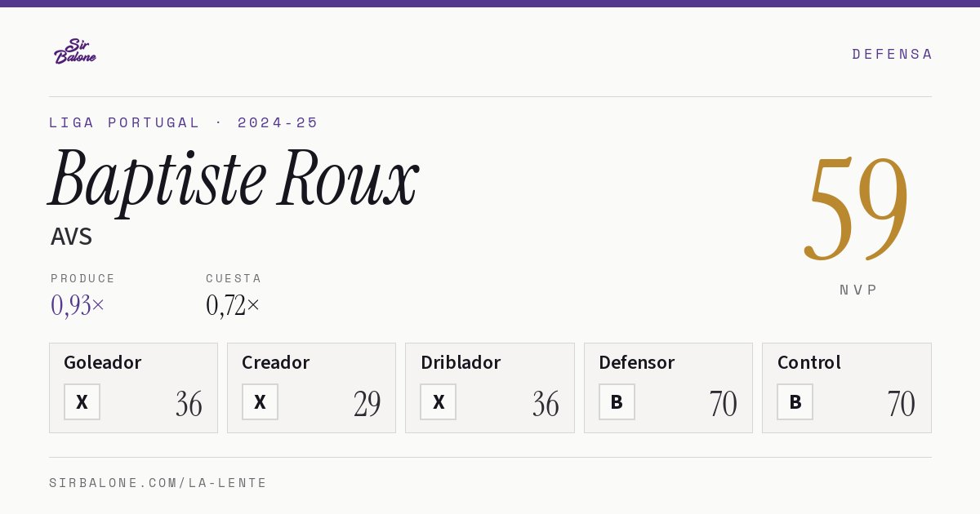Click the Creador card title
The image size is (980, 514).
pos(276,362)
